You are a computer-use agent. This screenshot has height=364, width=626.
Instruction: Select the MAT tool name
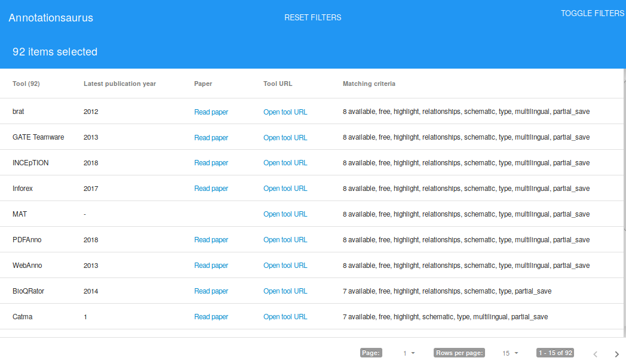coord(20,214)
